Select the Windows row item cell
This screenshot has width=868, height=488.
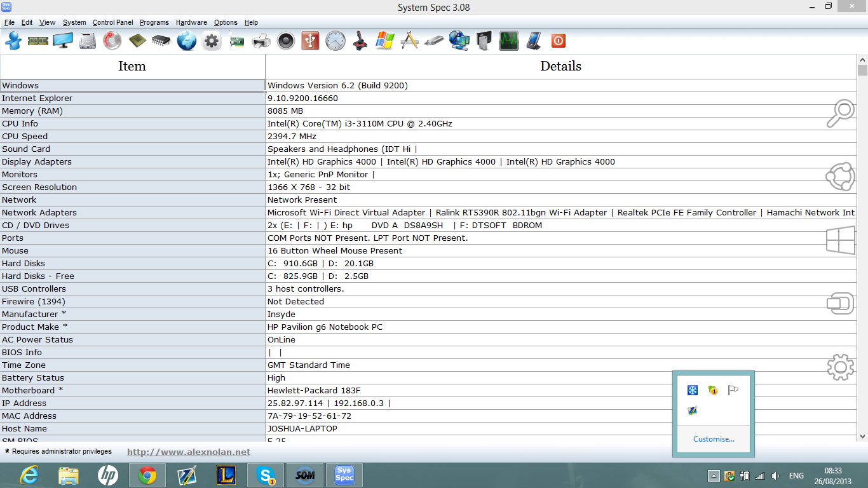132,85
